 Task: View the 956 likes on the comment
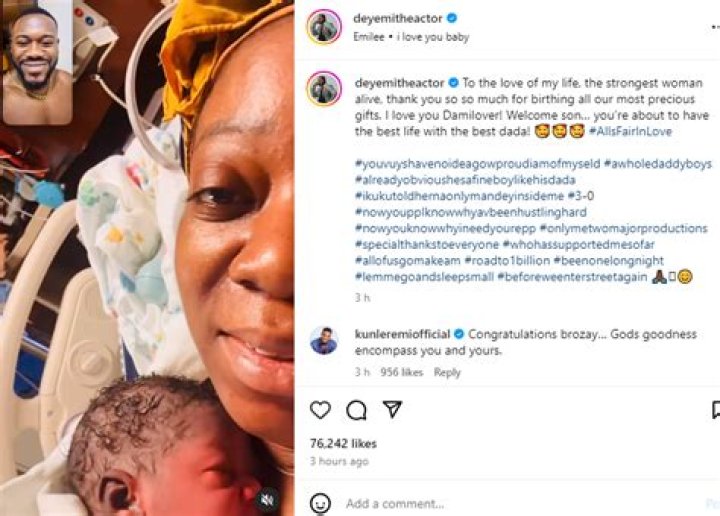click(x=402, y=373)
